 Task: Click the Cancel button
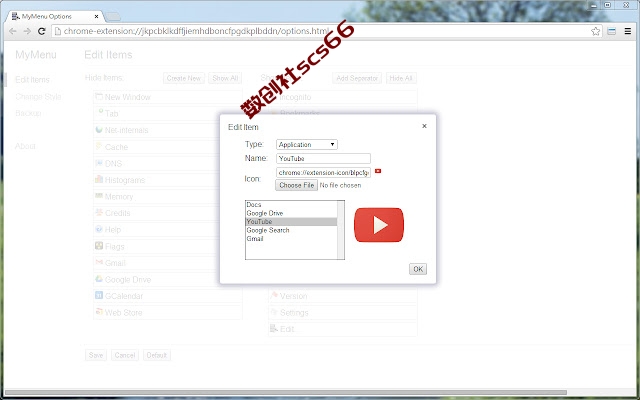(x=125, y=355)
